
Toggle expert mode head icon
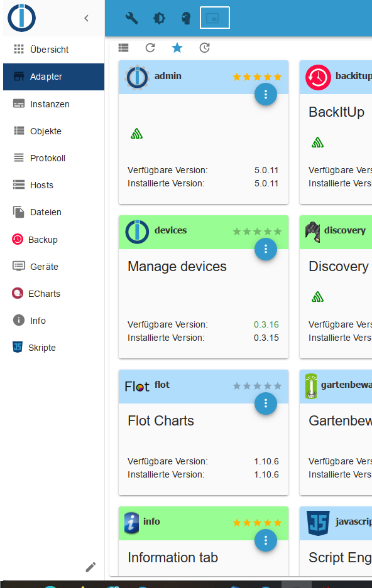tap(186, 18)
